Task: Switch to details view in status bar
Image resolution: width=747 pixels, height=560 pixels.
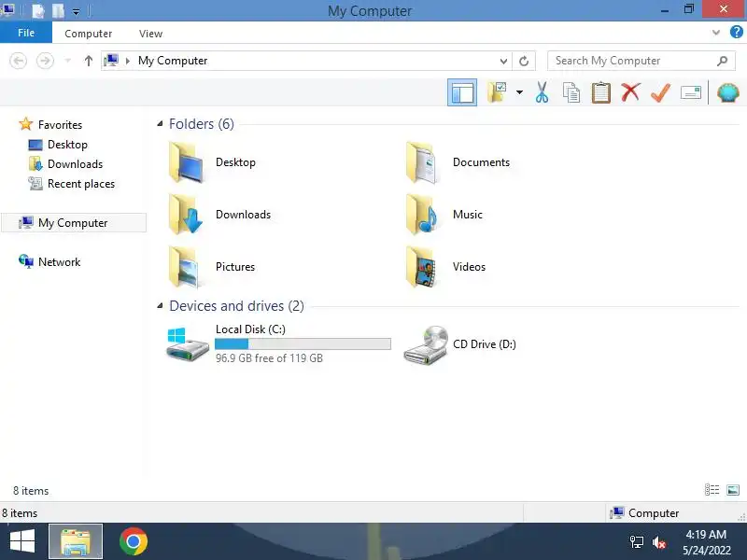Action: tap(712, 489)
